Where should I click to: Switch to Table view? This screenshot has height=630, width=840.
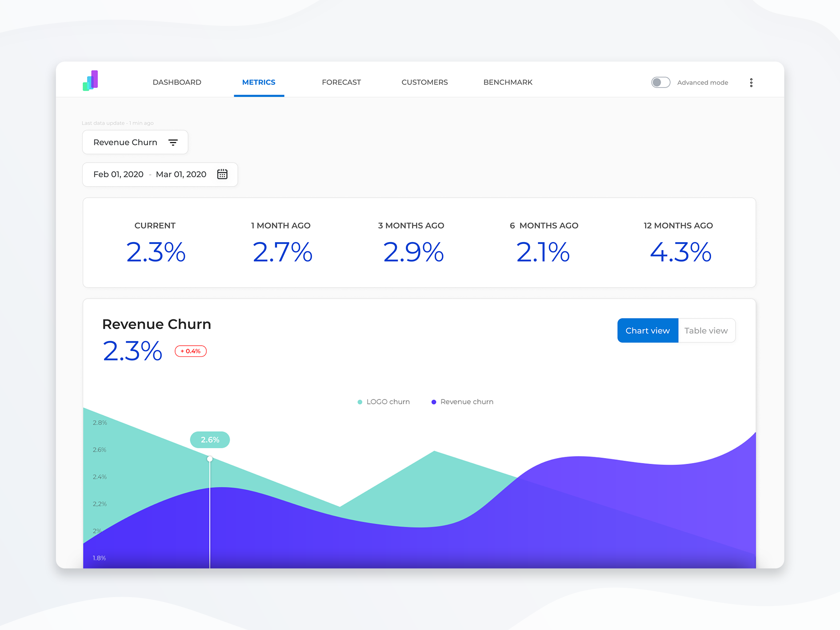(706, 331)
